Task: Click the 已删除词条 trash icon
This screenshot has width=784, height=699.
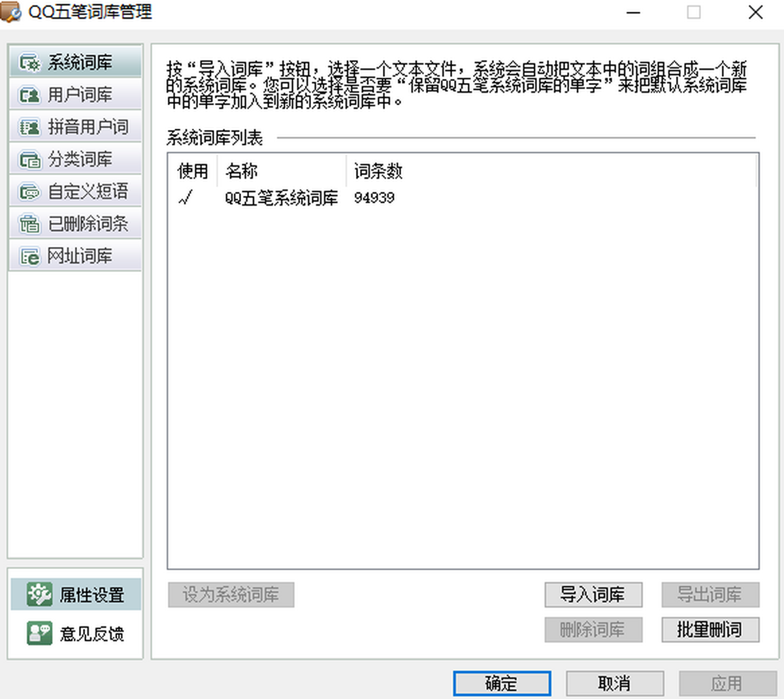Action: [x=29, y=224]
